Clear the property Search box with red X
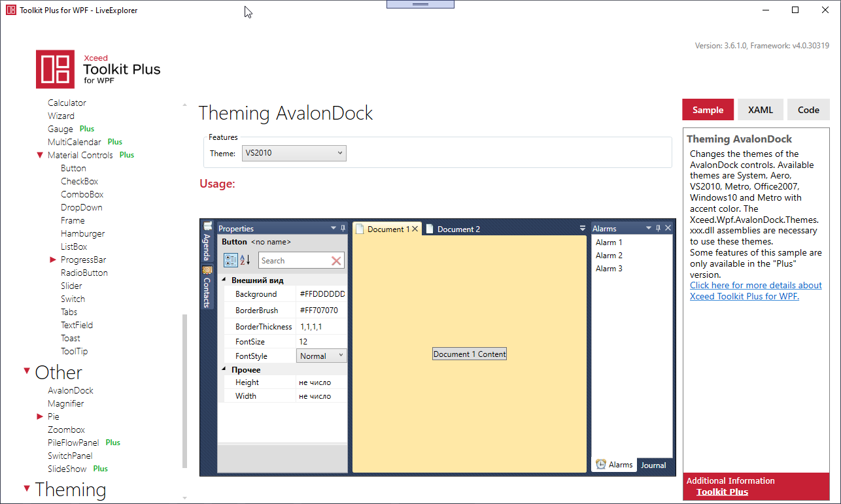This screenshot has height=504, width=841. 336,261
